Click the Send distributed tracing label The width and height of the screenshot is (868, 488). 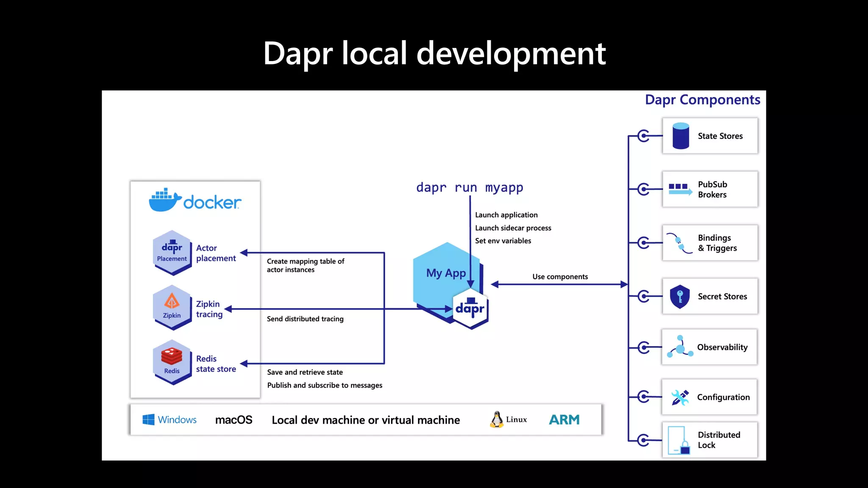click(305, 319)
